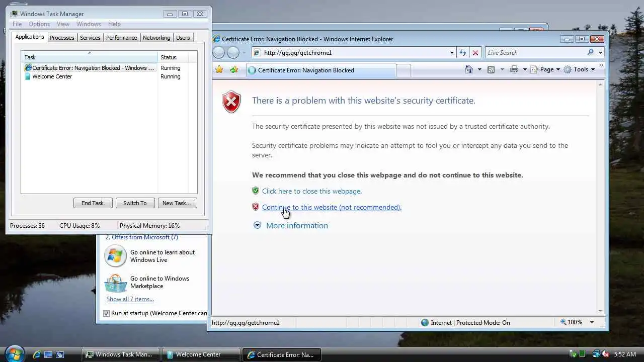Switch to the Processes tab

pos(62,38)
